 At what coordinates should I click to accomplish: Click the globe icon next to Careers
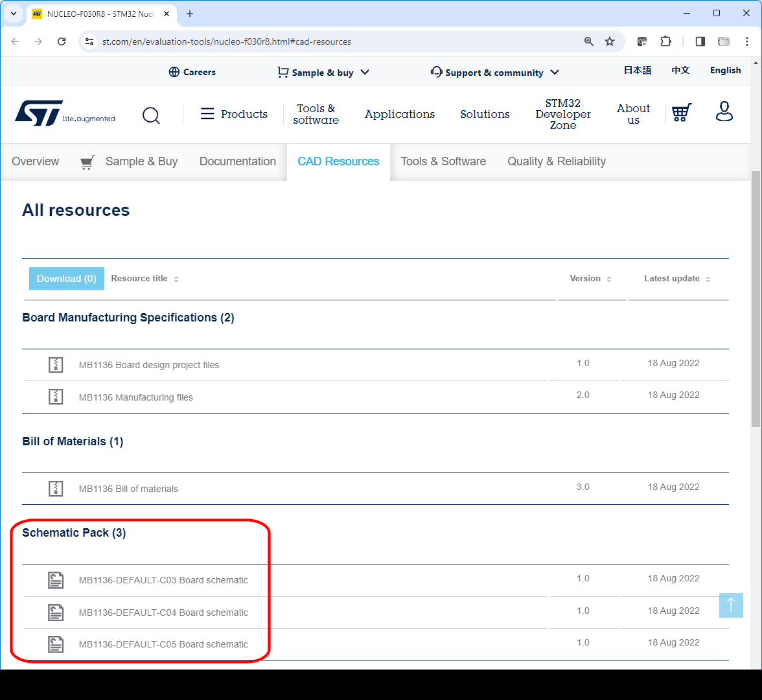[x=173, y=72]
